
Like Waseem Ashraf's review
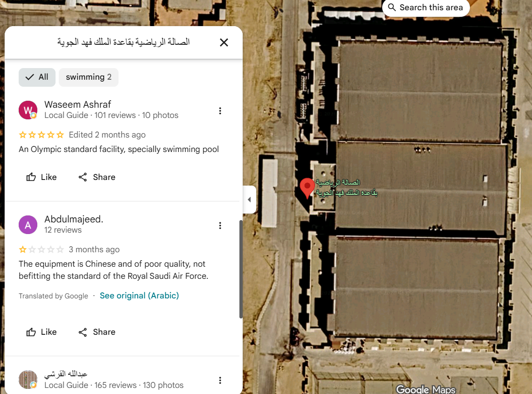click(42, 177)
